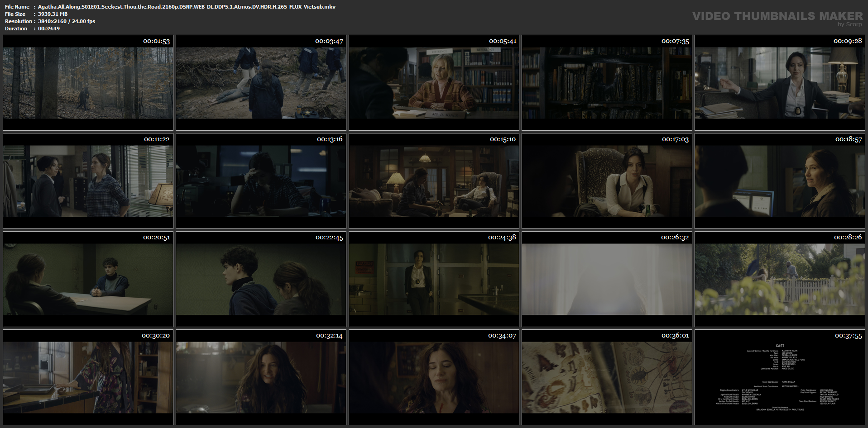Open the frame at 00:17:03
Image resolution: width=868 pixels, height=428 pixels.
click(607, 181)
